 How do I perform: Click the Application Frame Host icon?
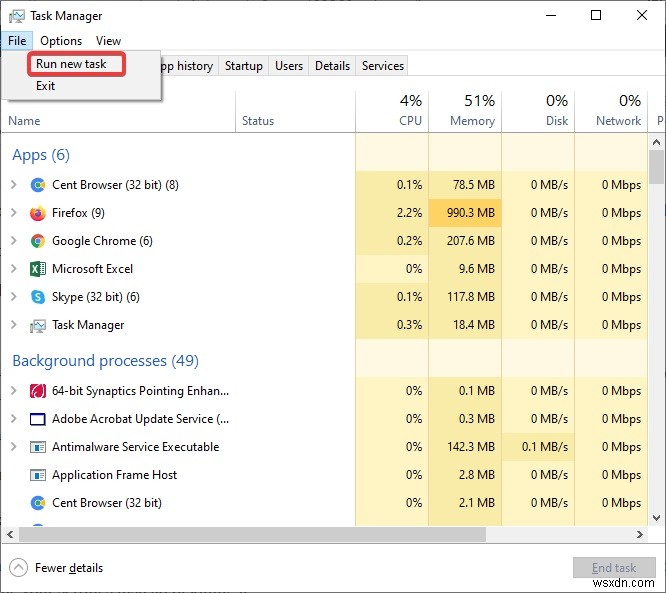pyautogui.click(x=38, y=475)
